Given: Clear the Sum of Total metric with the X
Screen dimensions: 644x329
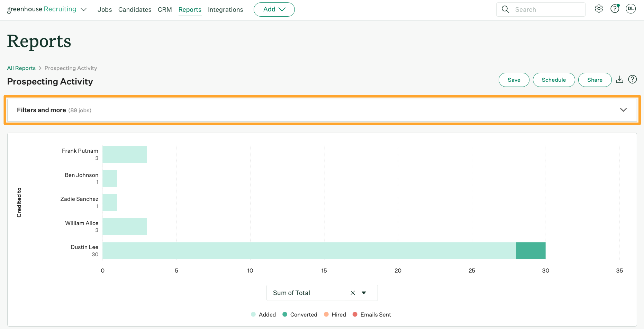Looking at the screenshot, I should pos(353,293).
